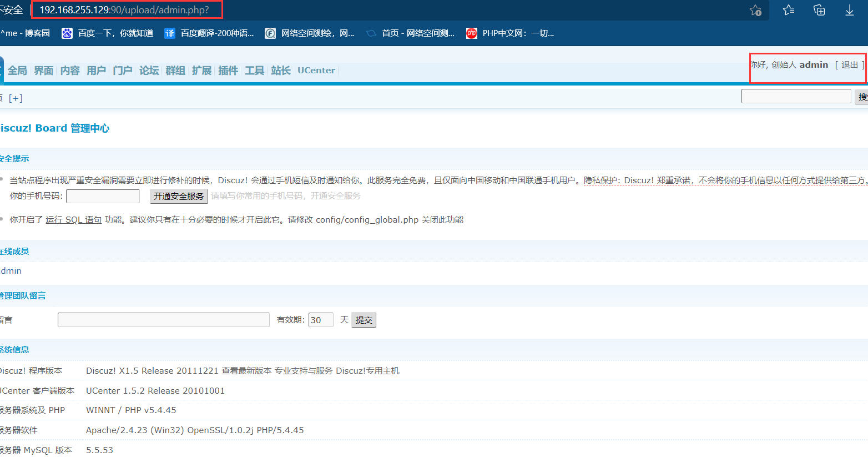Open the PHP中文网 bookmark
This screenshot has width=868, height=457.
[510, 33]
